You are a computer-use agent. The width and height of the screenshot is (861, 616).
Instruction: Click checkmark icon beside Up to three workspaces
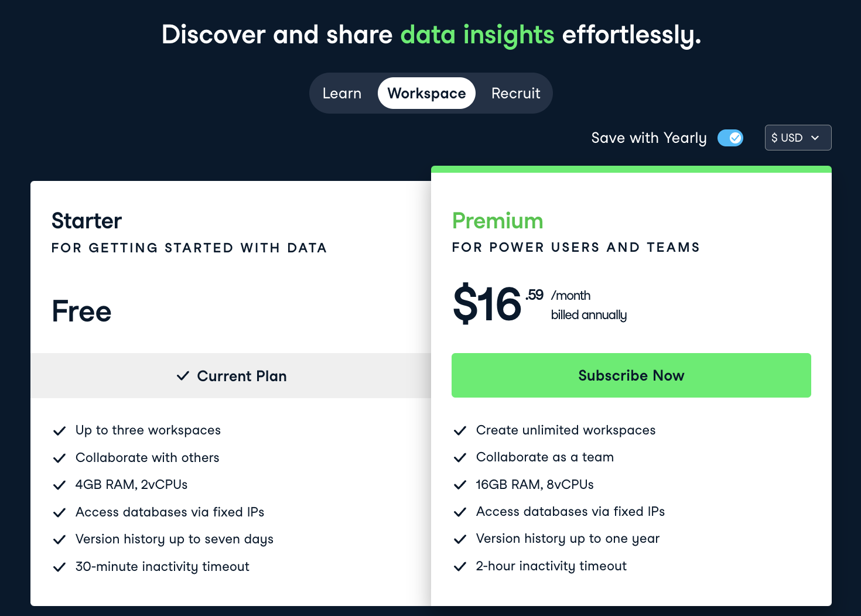[x=59, y=431]
